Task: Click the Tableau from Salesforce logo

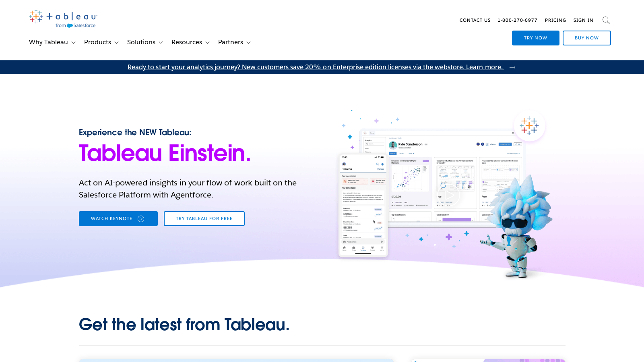Action: (63, 19)
